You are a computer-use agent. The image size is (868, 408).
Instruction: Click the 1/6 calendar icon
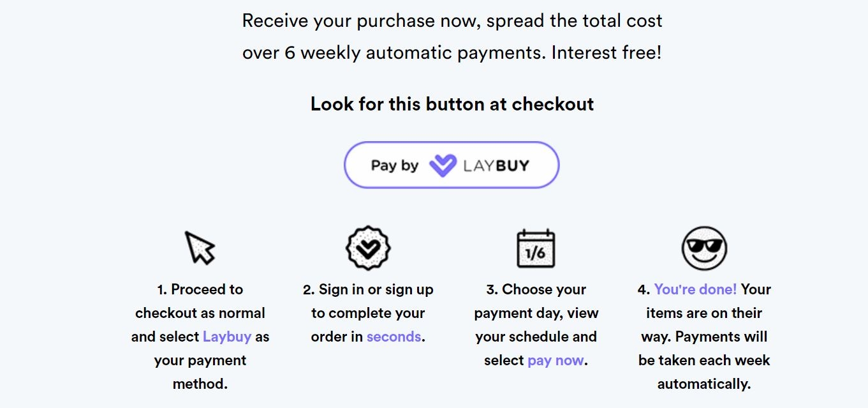click(535, 249)
